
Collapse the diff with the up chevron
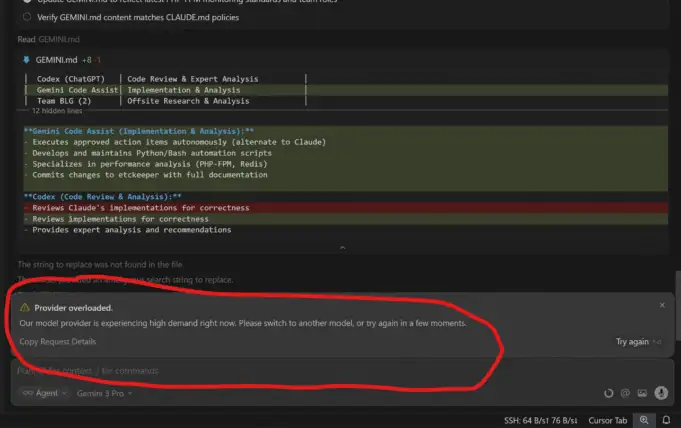click(342, 248)
